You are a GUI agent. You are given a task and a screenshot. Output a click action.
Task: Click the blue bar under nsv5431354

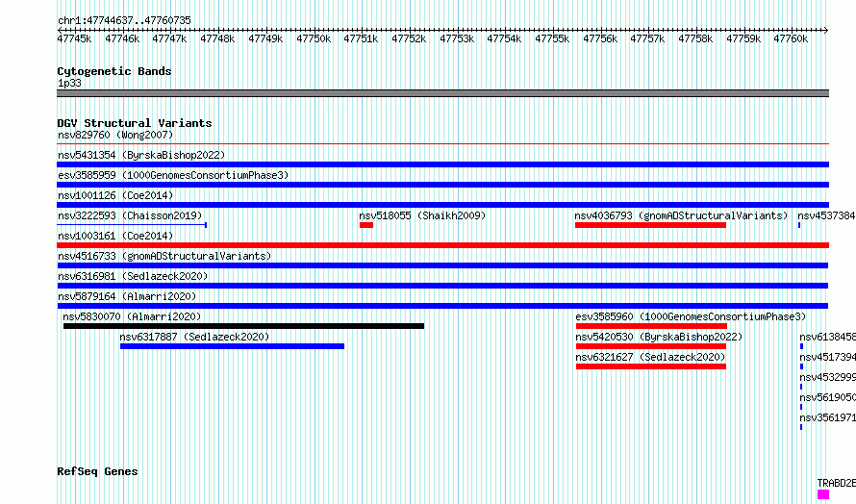[442, 164]
